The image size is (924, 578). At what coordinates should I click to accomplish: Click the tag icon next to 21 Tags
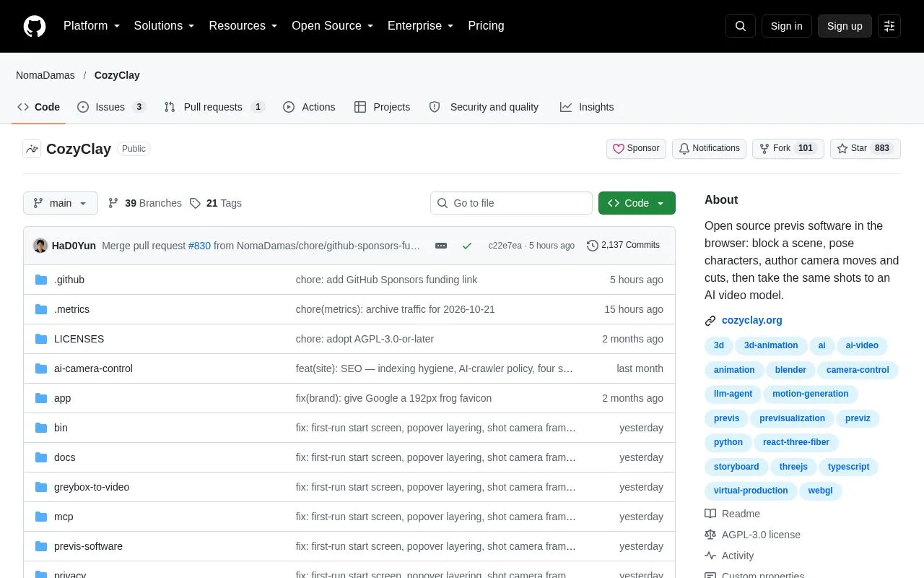coord(195,203)
